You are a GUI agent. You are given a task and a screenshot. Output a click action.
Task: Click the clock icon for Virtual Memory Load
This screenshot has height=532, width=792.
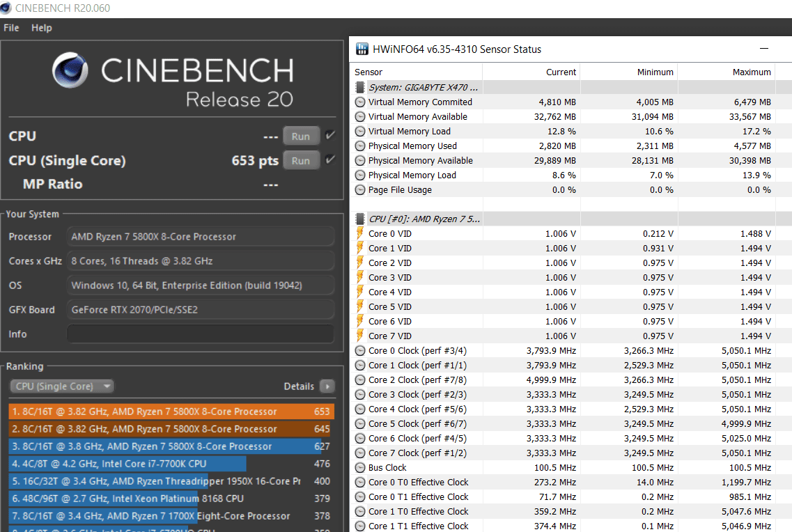(360, 131)
